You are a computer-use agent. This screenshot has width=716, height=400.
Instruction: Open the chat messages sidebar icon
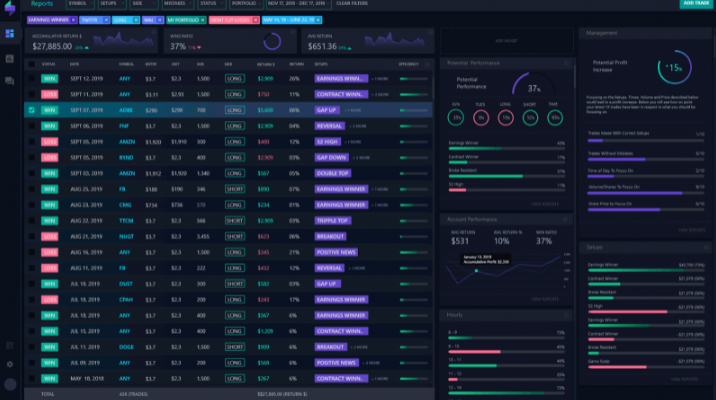(10, 81)
